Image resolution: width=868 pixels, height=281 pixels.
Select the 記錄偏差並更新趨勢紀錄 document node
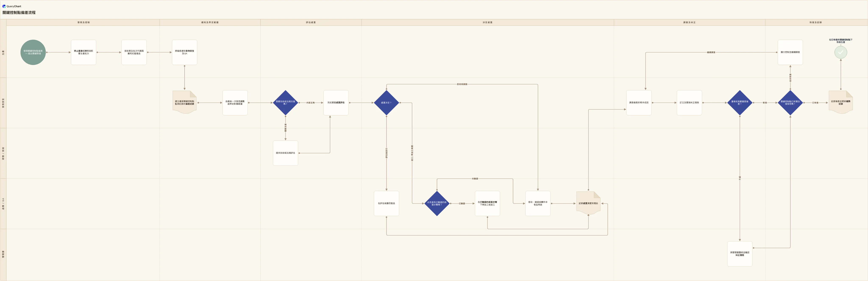(x=840, y=102)
